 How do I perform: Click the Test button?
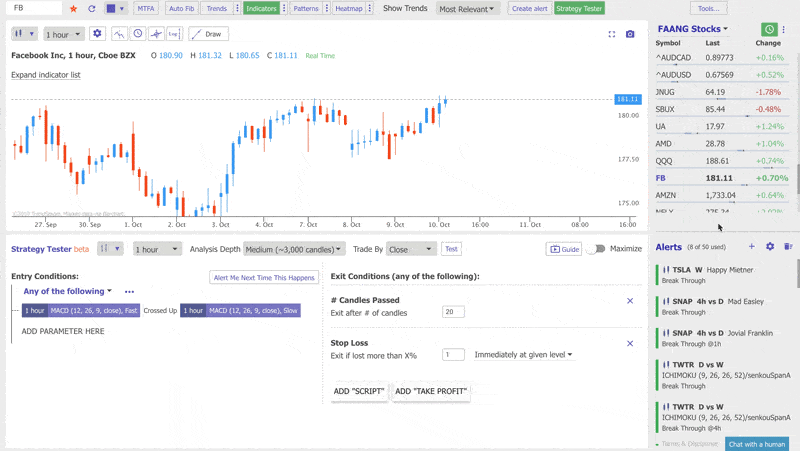pos(451,249)
